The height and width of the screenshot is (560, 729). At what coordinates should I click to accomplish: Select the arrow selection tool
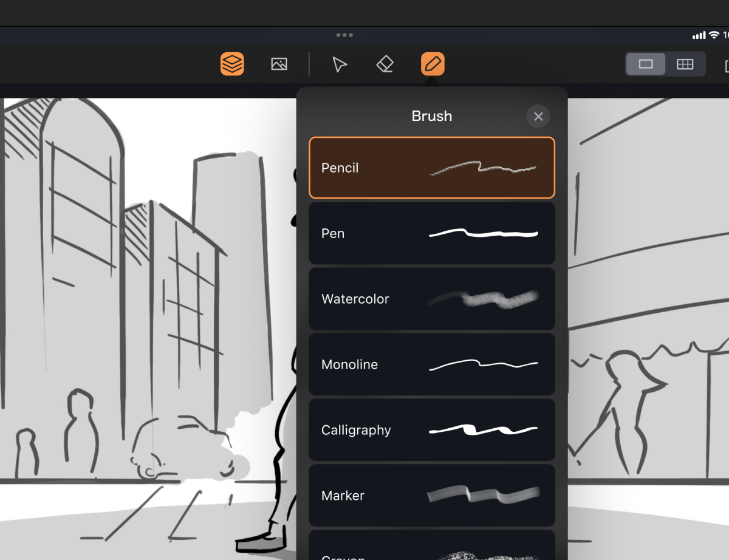[x=340, y=64]
